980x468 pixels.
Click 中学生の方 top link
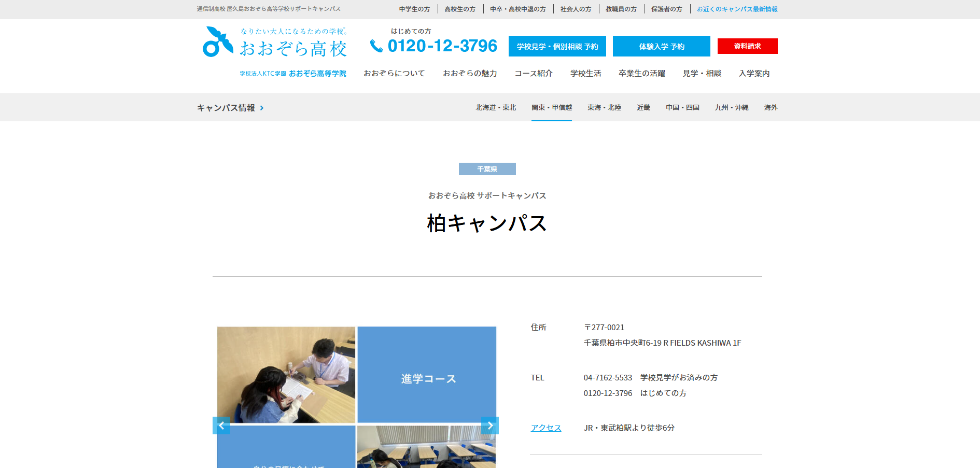point(414,9)
